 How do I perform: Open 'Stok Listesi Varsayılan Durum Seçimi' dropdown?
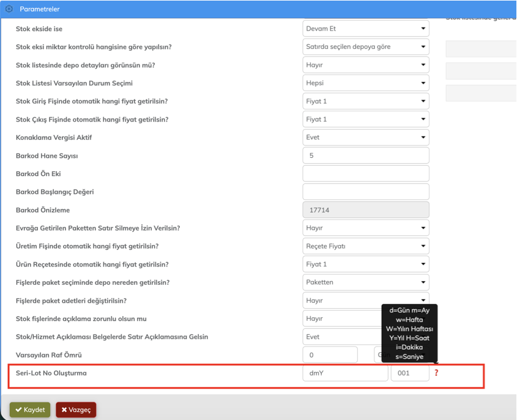coord(365,83)
